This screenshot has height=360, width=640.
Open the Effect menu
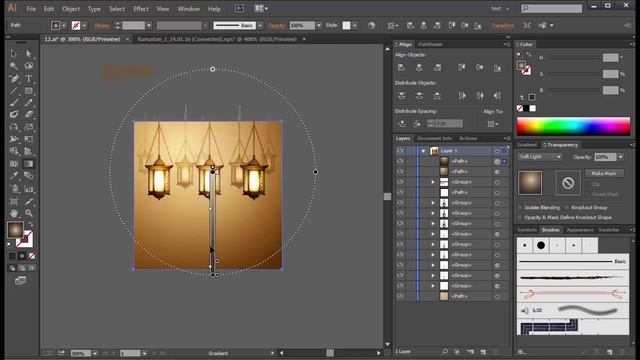141,9
